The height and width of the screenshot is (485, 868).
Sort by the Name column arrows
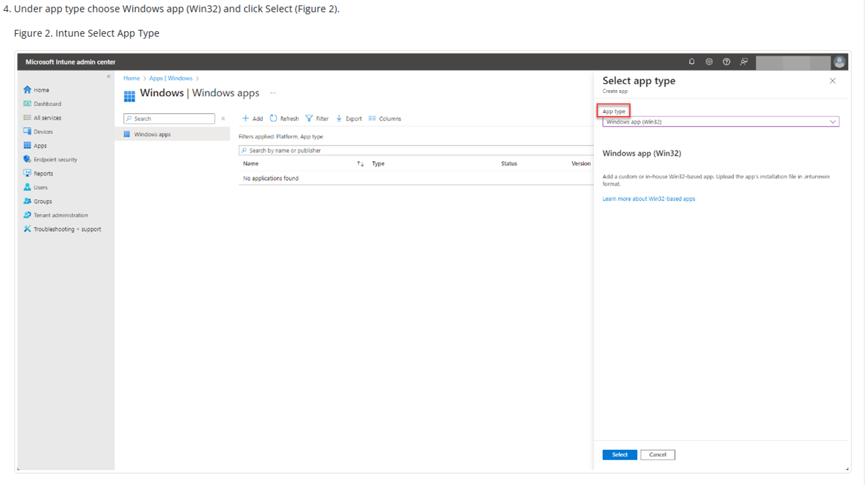360,164
